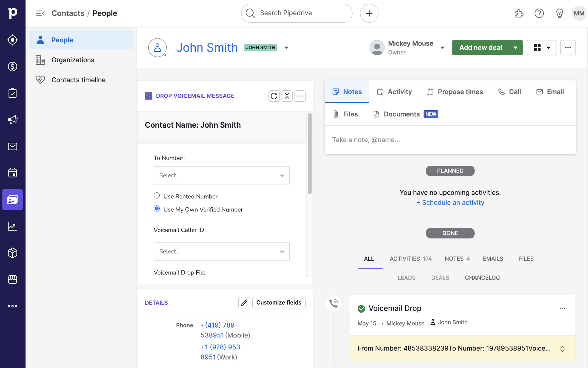Open the apps puzzle-piece icon

[519, 13]
